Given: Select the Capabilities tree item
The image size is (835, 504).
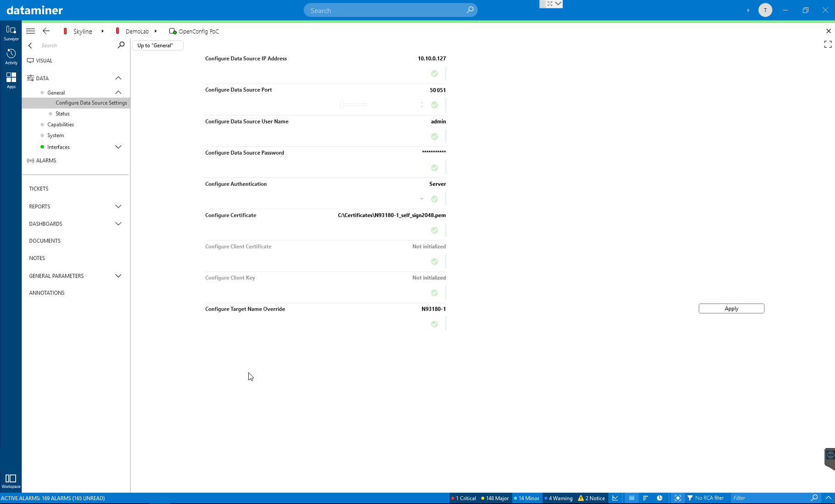Looking at the screenshot, I should [x=60, y=125].
